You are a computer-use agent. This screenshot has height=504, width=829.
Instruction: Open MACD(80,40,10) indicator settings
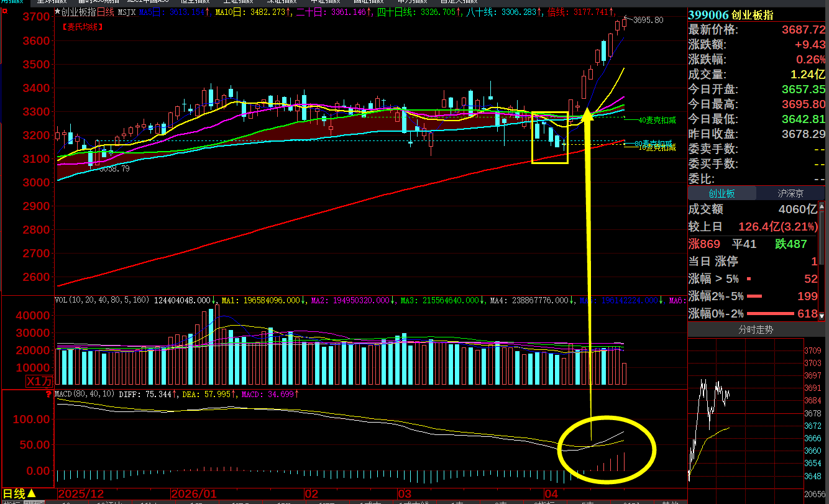tap(85, 394)
